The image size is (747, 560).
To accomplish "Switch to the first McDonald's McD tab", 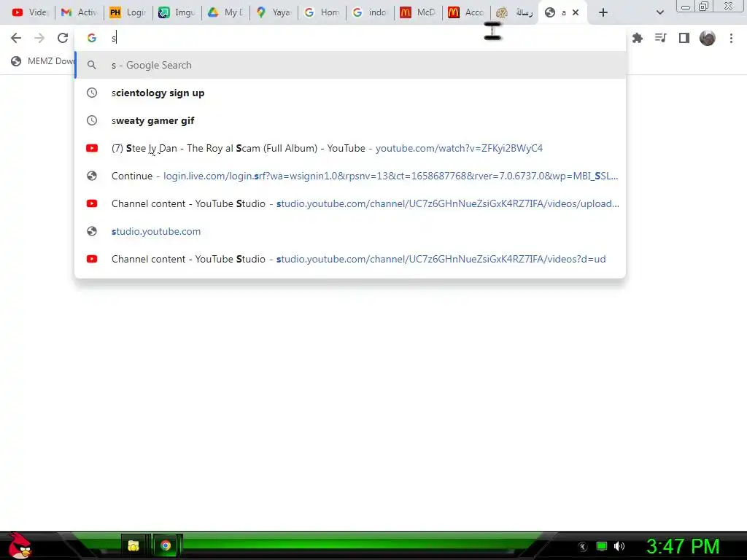I will [418, 12].
